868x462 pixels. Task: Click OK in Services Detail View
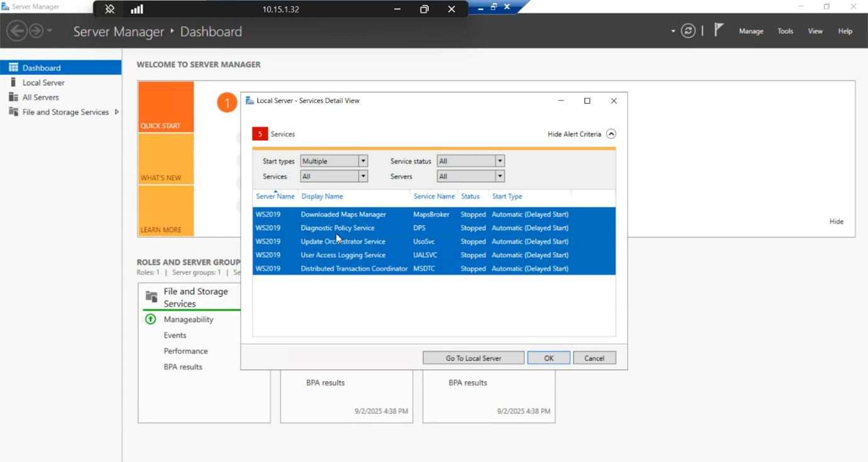pos(549,358)
